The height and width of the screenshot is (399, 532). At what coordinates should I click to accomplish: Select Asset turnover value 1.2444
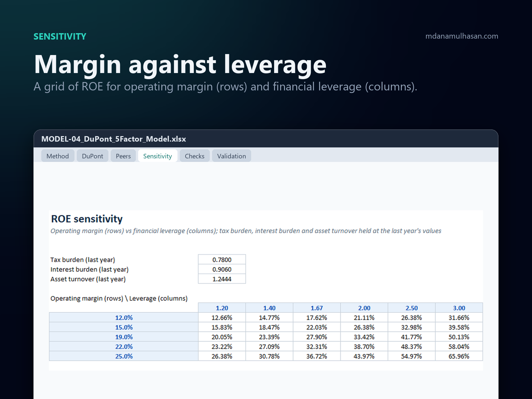point(222,279)
